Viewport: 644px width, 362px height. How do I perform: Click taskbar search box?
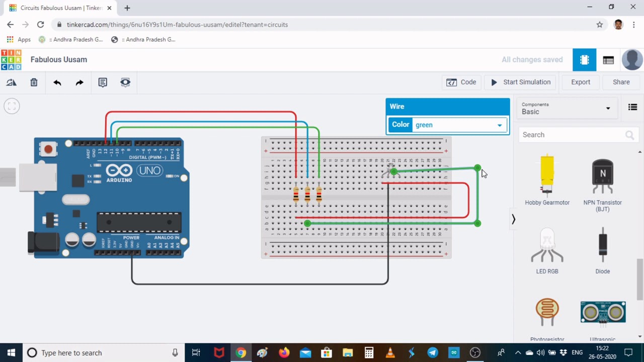point(104,352)
